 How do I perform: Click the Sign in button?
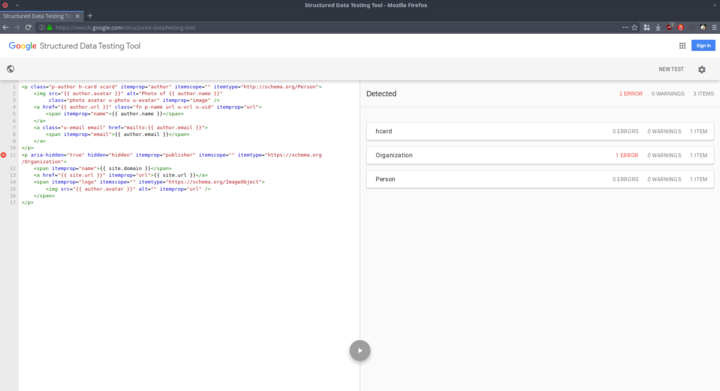pos(703,45)
